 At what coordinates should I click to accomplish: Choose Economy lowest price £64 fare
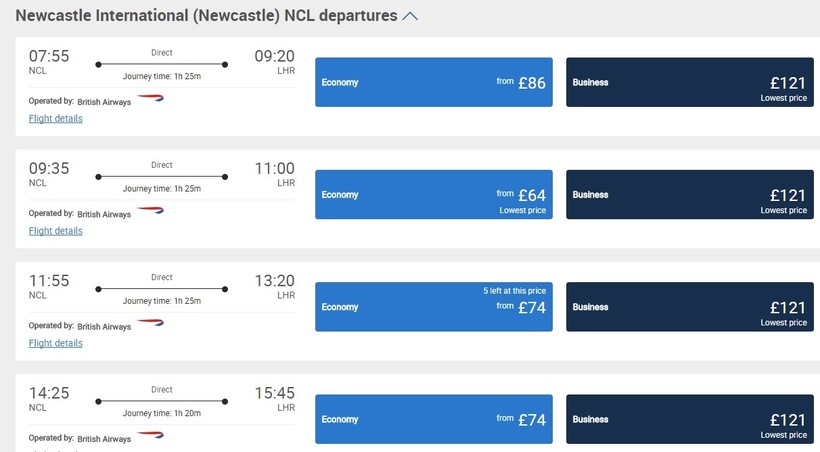coord(434,195)
